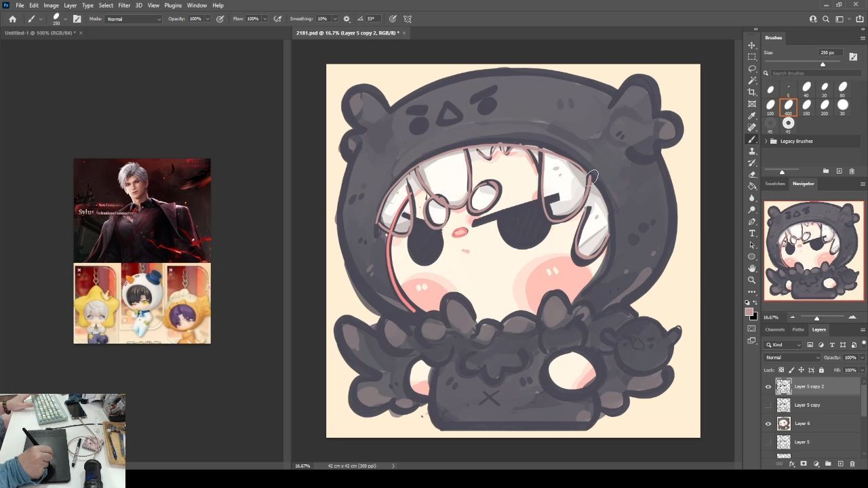The width and height of the screenshot is (868, 488).
Task: Select the Healing Brush tool
Action: click(x=752, y=127)
